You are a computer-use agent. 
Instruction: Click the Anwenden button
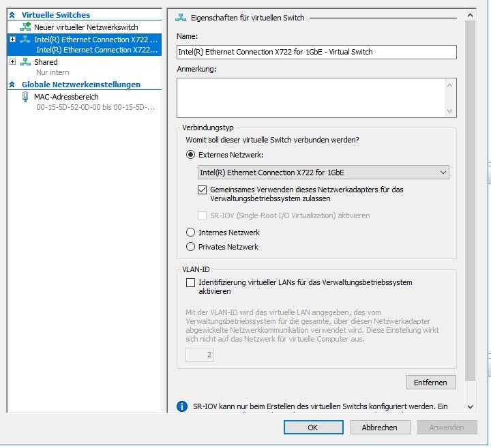(447, 428)
